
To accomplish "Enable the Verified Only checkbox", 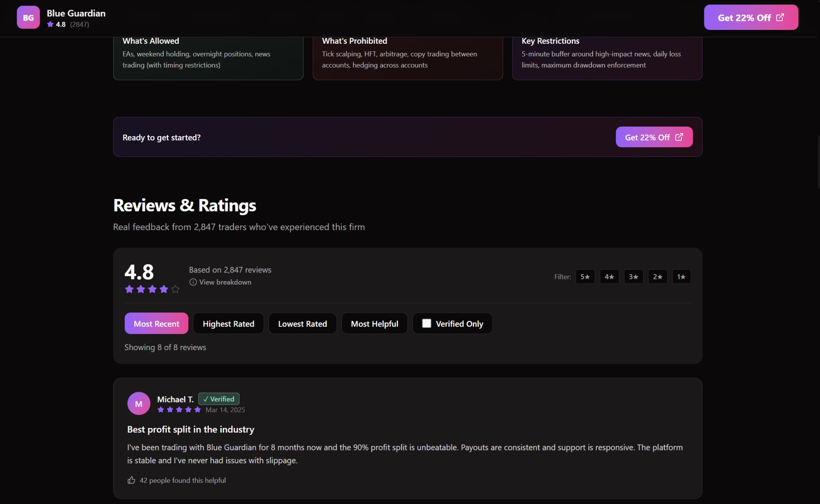I will (x=426, y=323).
